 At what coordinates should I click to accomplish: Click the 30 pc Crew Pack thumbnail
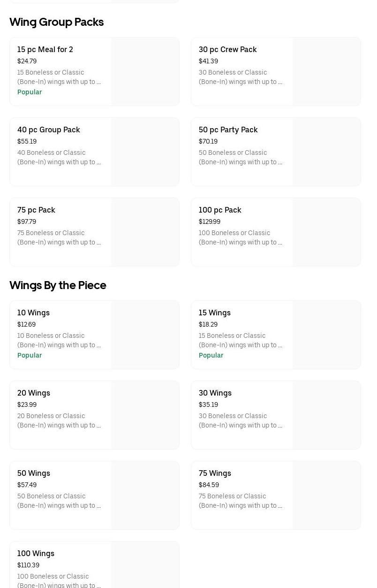(x=326, y=71)
